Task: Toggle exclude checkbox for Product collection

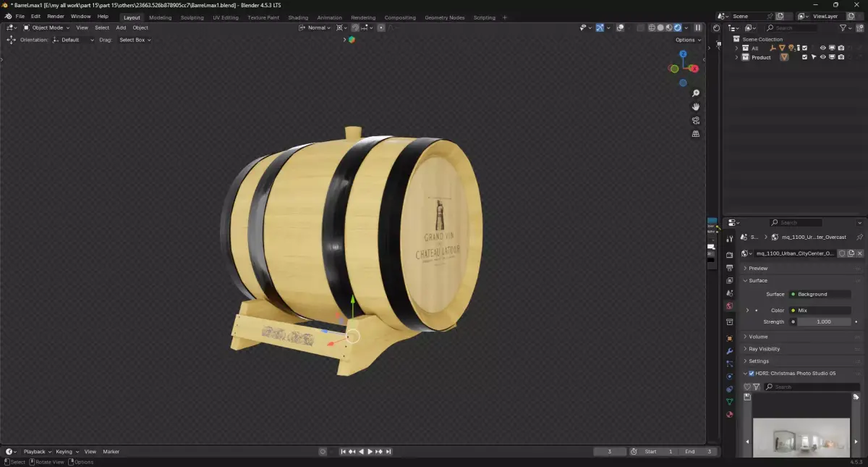Action: tap(804, 57)
